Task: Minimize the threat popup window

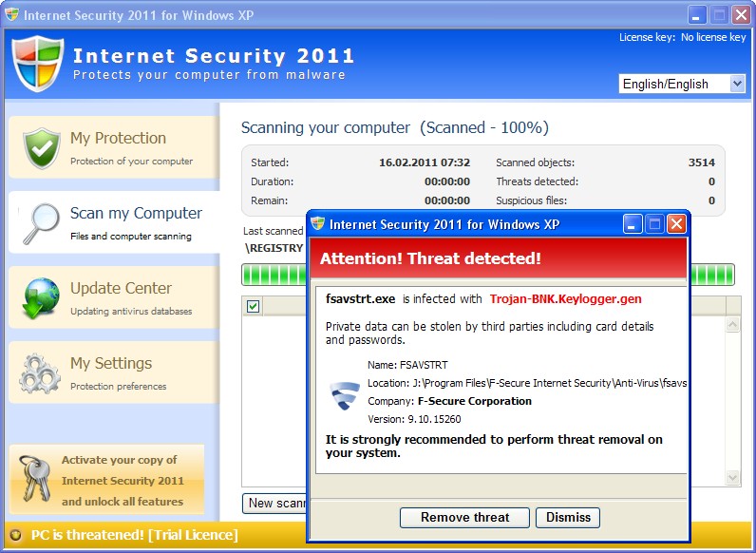Action: pyautogui.click(x=633, y=224)
